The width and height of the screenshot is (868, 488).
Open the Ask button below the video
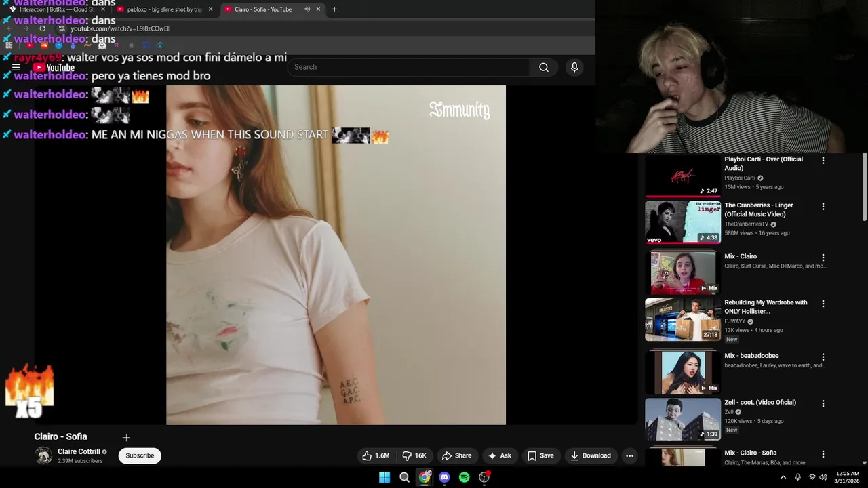[x=500, y=455]
